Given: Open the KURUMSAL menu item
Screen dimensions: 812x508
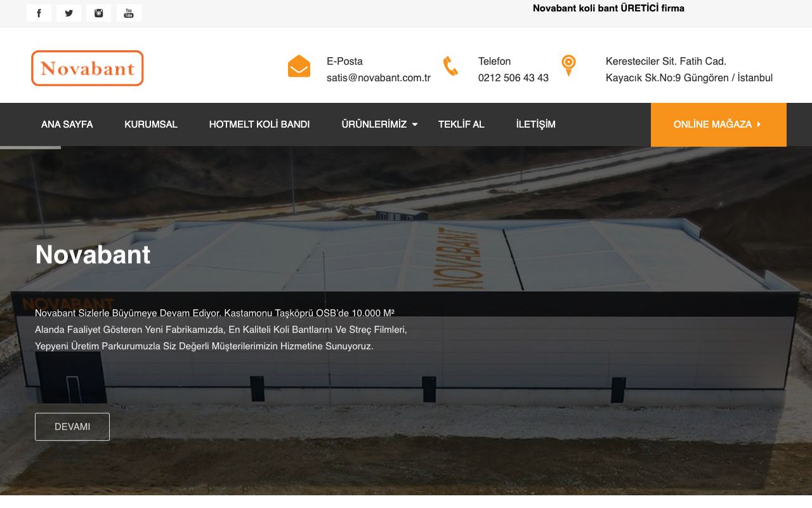Looking at the screenshot, I should coord(151,124).
